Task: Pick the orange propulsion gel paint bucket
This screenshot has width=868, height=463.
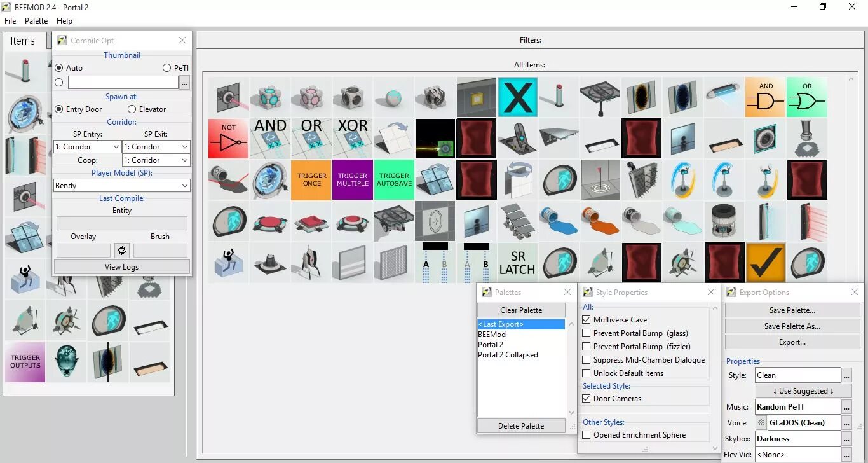Action: (600, 221)
